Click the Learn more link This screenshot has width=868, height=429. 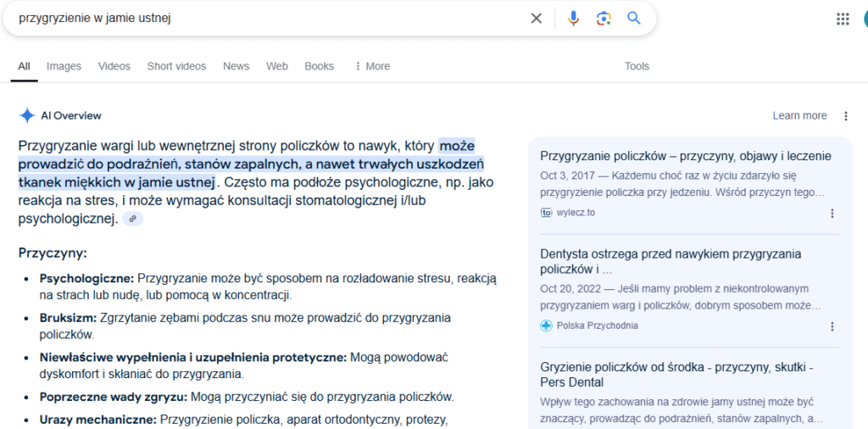click(x=799, y=116)
